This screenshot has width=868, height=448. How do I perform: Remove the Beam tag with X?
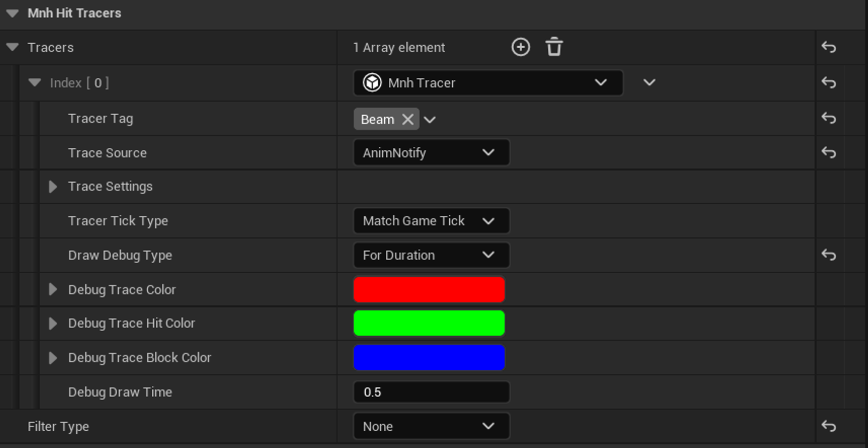pos(408,119)
